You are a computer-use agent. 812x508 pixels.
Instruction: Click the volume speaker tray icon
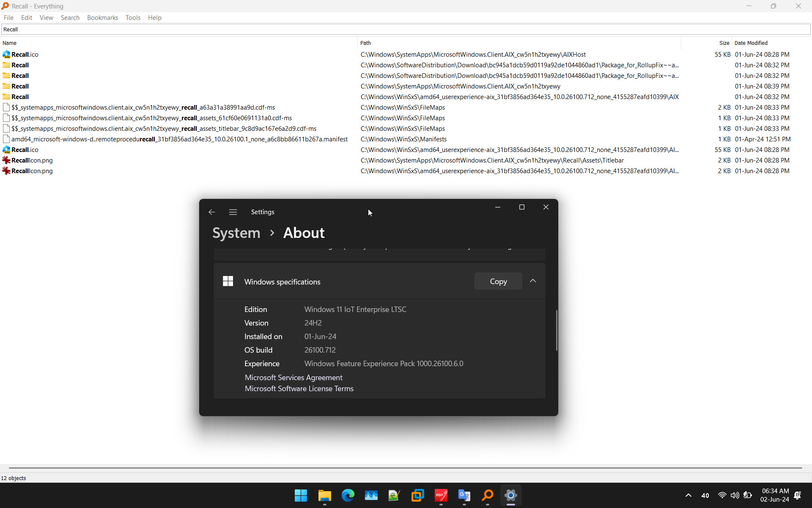click(x=735, y=495)
